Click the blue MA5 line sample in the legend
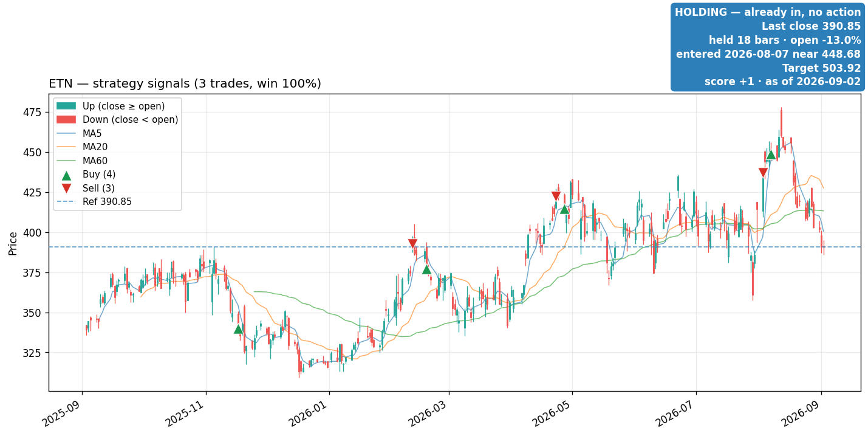 tap(66, 133)
